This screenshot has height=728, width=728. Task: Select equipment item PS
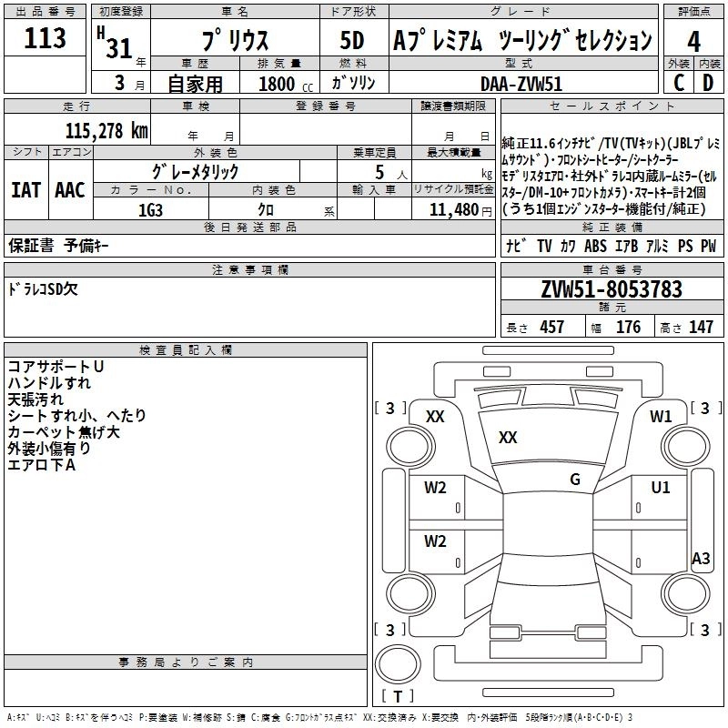(685, 246)
